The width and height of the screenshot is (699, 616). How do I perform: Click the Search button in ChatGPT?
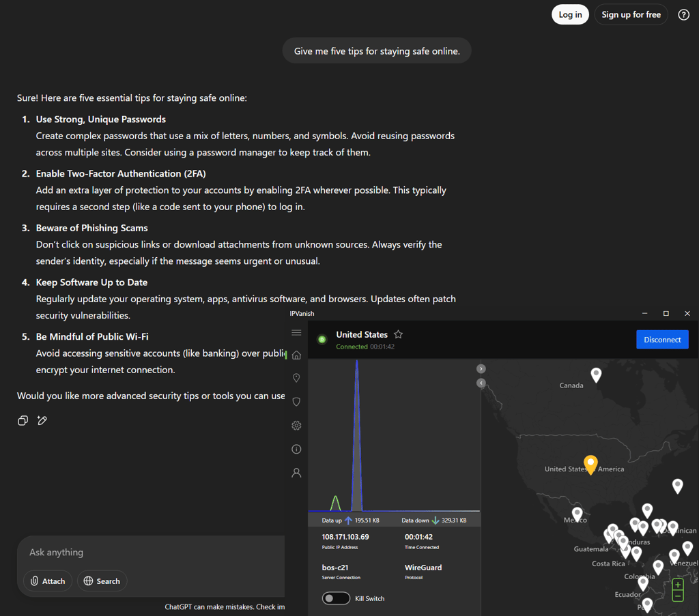pyautogui.click(x=102, y=581)
